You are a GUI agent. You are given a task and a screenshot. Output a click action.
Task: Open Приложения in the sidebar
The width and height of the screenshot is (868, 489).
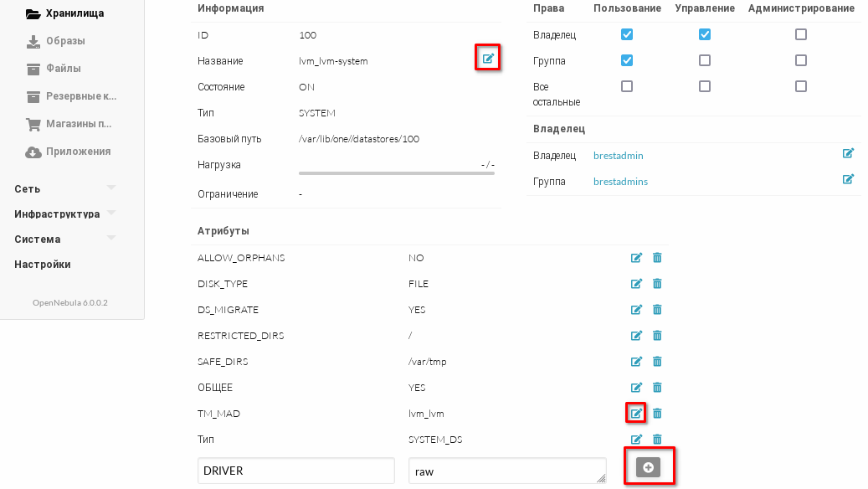pos(78,152)
